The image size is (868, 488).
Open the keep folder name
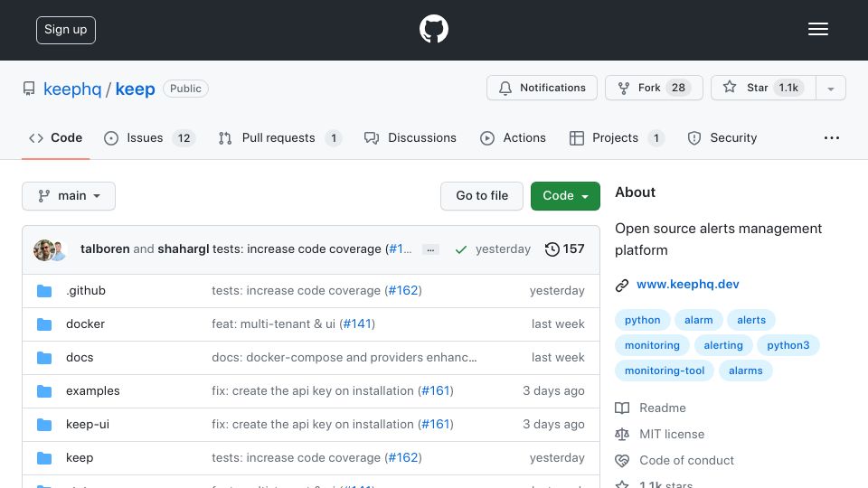pyautogui.click(x=80, y=458)
